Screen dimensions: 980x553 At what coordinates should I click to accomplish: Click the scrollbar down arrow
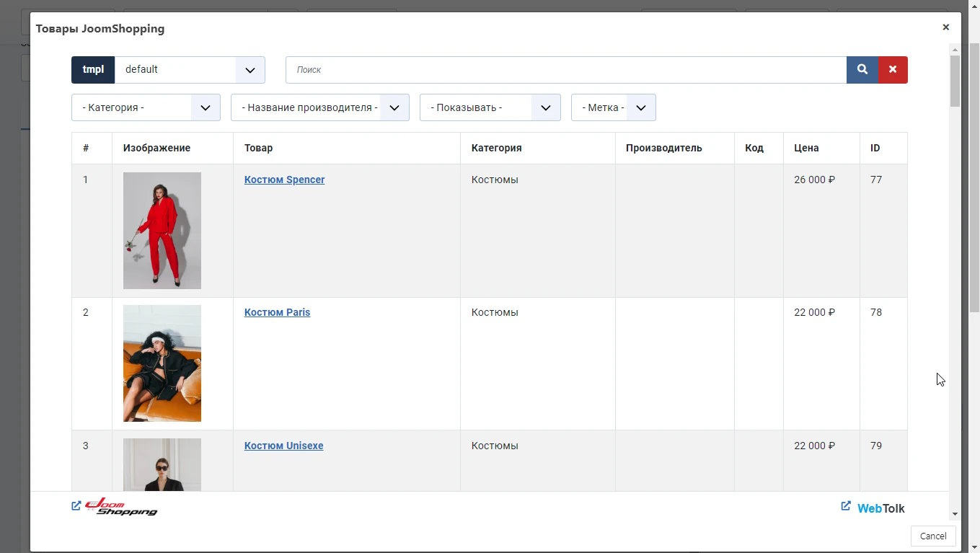[x=955, y=514]
